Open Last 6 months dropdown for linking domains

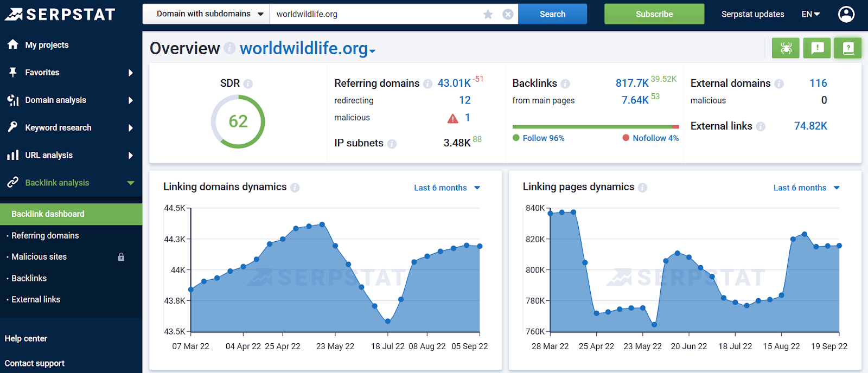point(447,188)
